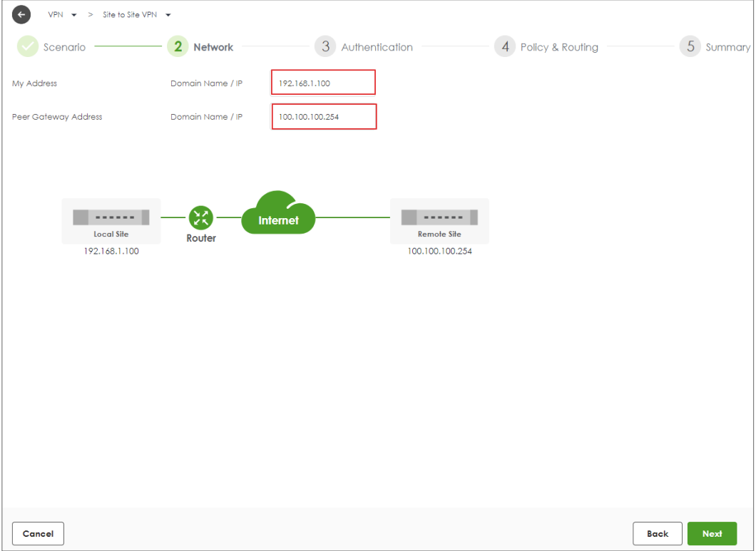Click the step 4 number circle

(505, 47)
